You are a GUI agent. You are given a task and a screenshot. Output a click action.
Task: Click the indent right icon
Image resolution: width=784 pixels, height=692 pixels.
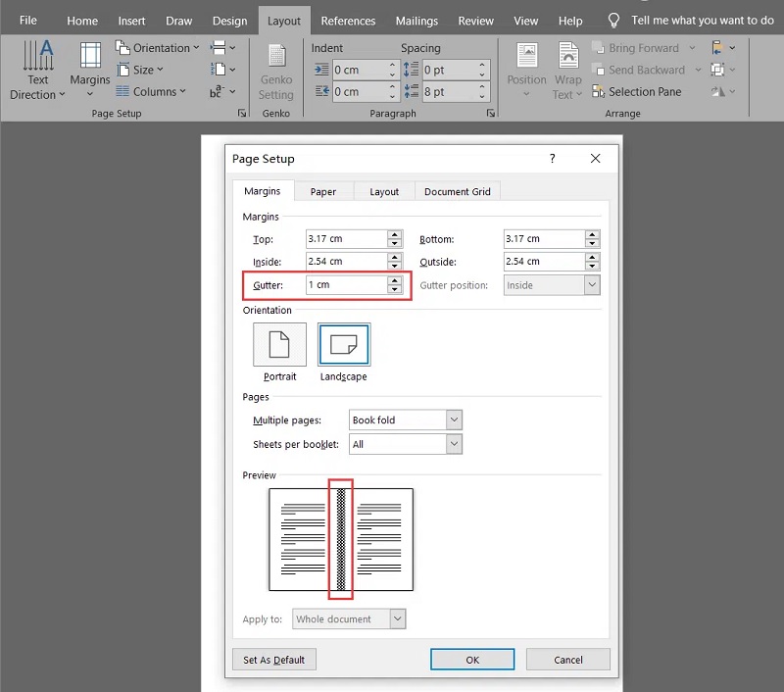tap(321, 91)
